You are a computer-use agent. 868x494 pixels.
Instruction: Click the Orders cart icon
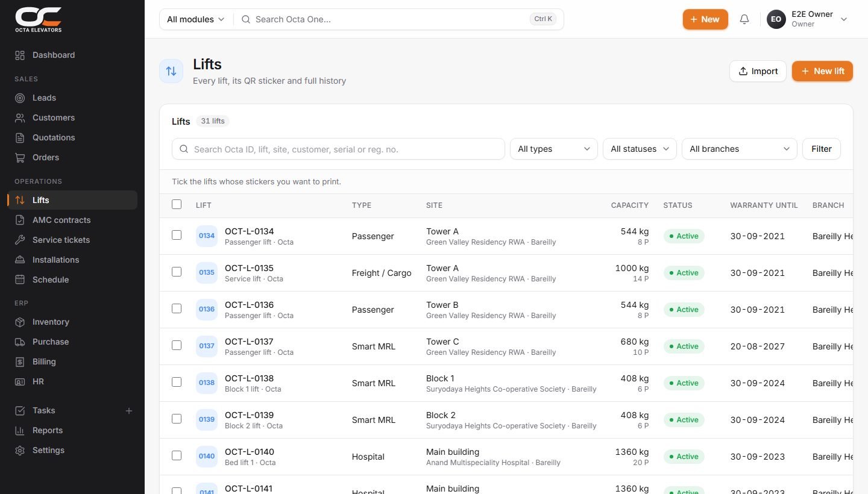[x=20, y=158]
